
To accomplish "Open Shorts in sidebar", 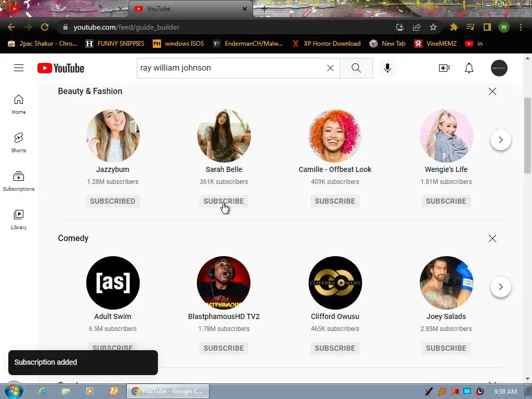I will (19, 142).
